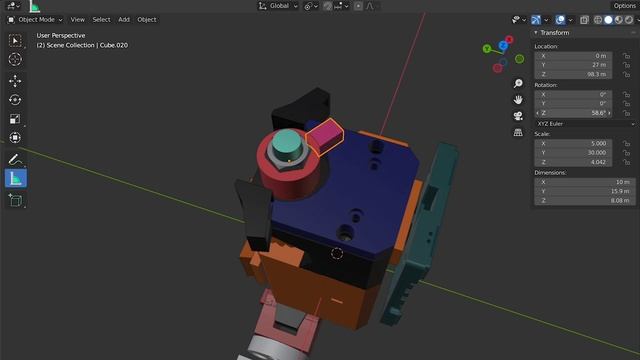Click the pan hand viewport icon
The width and height of the screenshot is (640, 360).
tap(518, 100)
